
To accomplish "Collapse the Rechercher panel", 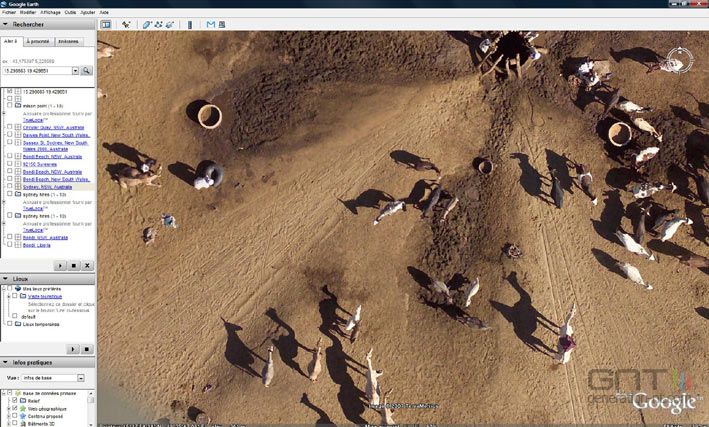I will click(x=5, y=24).
